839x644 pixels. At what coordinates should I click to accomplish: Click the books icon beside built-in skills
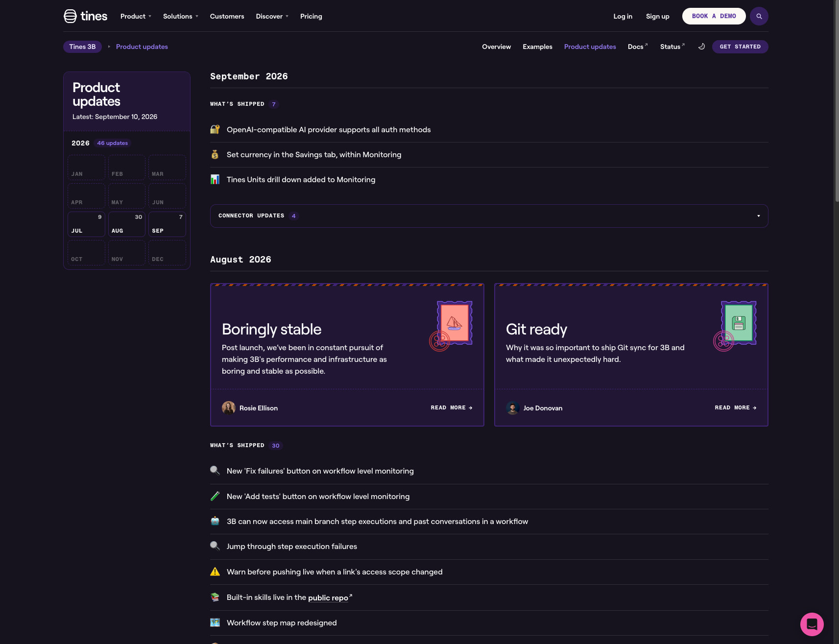215,597
